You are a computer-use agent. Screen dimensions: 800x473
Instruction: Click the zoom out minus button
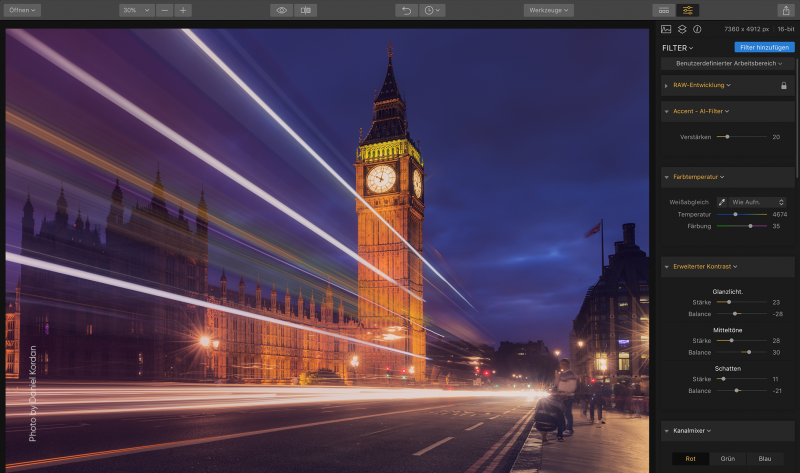point(164,10)
